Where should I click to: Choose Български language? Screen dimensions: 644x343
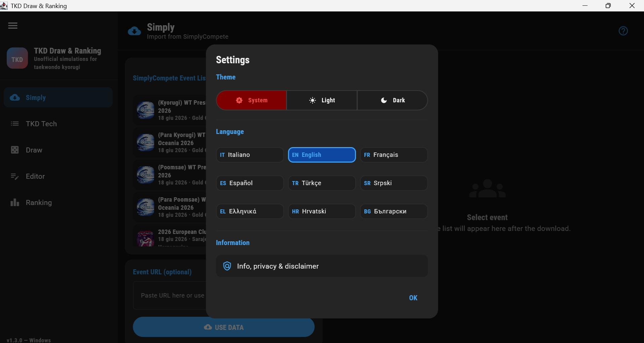pyautogui.click(x=394, y=211)
